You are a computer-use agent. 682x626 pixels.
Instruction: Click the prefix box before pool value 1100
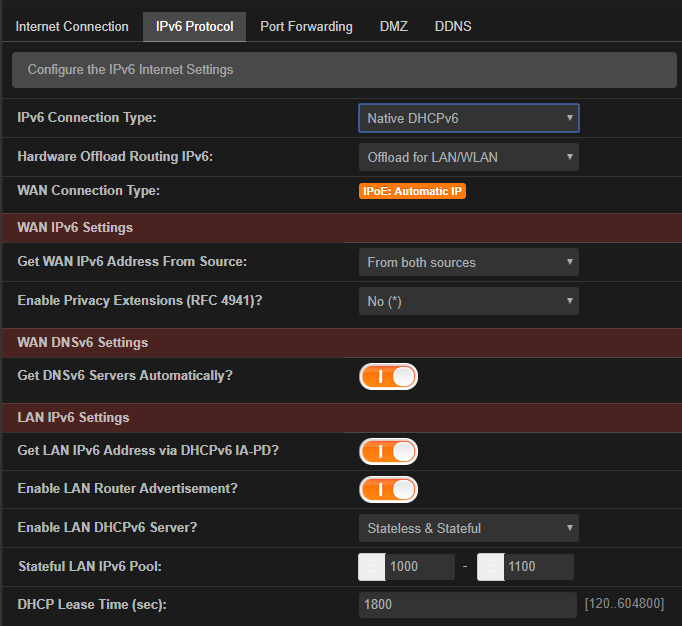coord(491,567)
